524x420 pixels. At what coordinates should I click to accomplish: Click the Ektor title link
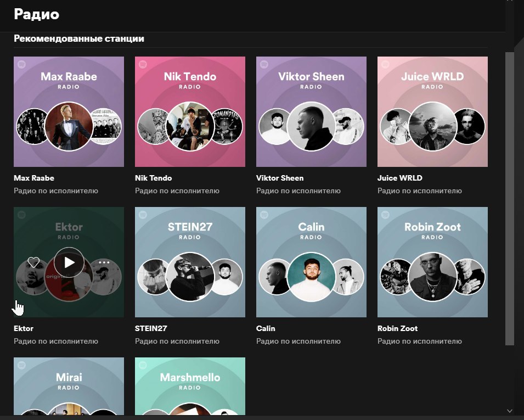click(x=24, y=328)
